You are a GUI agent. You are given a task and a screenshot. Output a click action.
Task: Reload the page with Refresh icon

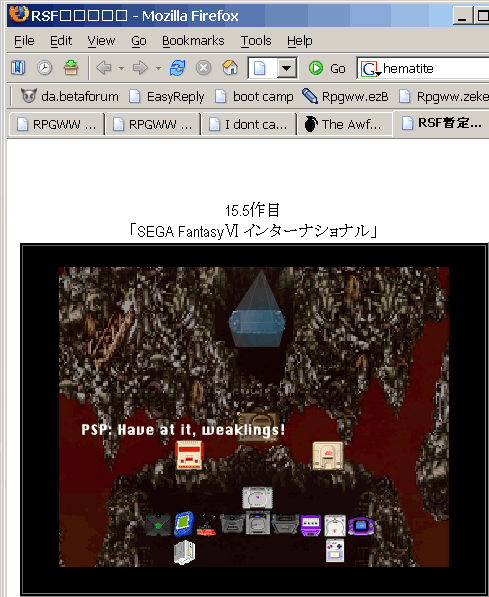(x=177, y=68)
